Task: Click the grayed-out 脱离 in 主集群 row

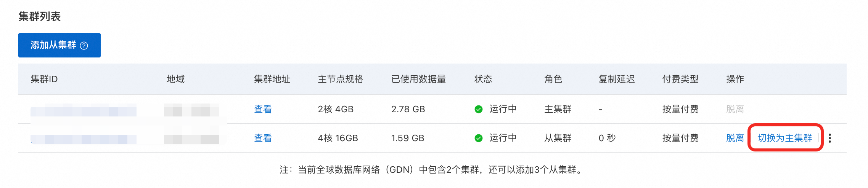Action: [735, 109]
